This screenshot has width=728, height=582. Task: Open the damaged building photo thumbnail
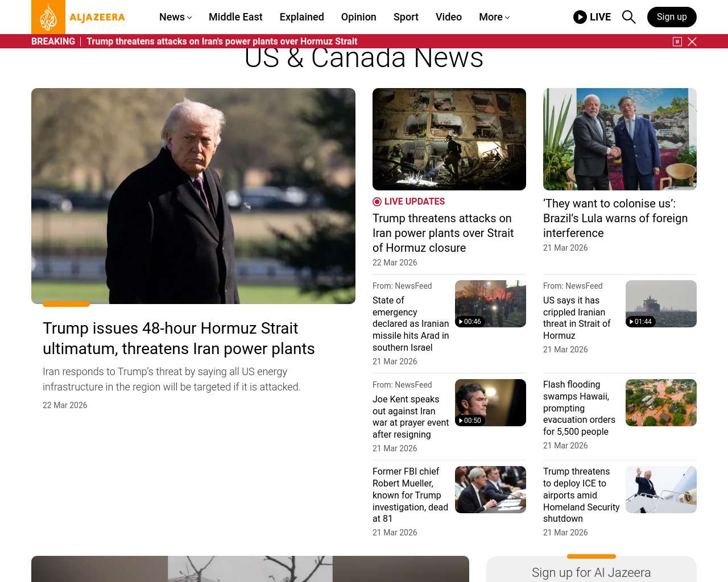(x=449, y=139)
